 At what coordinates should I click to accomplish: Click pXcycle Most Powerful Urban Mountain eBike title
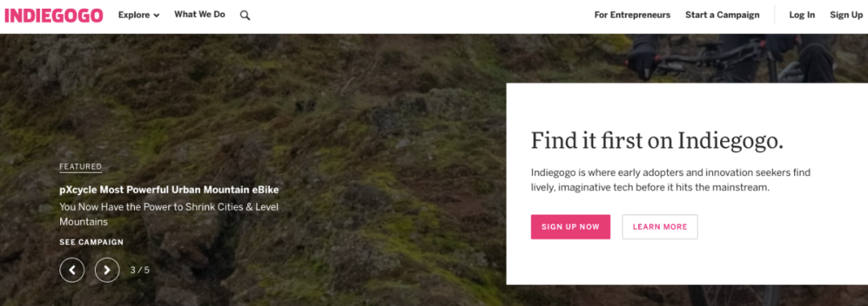tap(170, 190)
